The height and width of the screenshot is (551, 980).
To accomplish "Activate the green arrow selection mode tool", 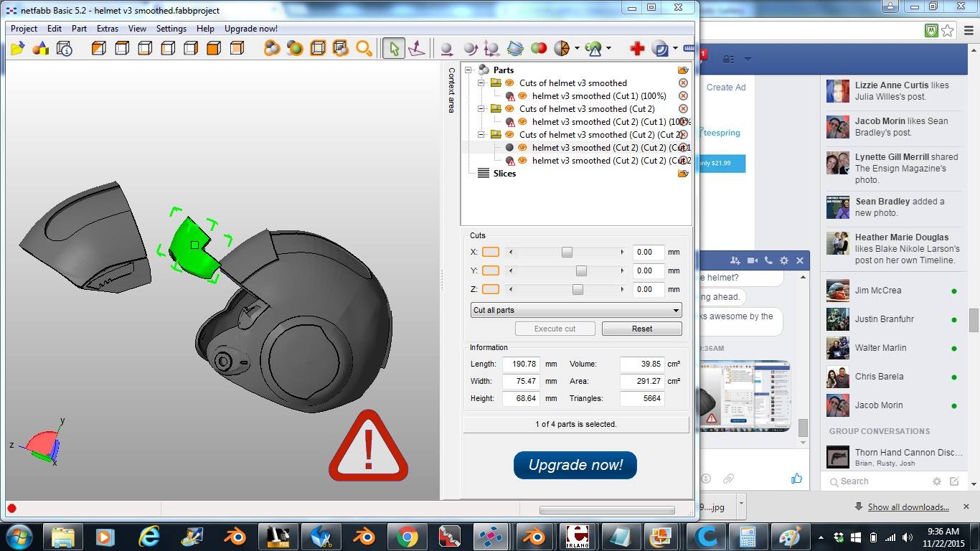I will tap(393, 49).
